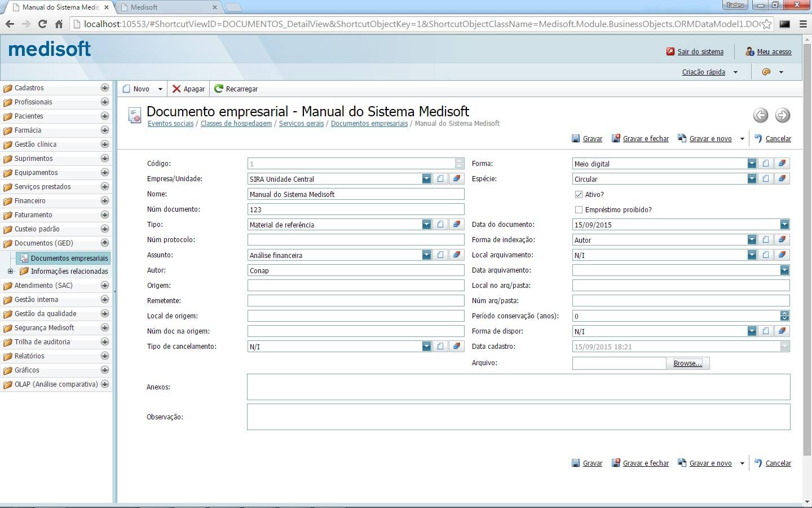Image resolution: width=812 pixels, height=508 pixels.
Task: Collapse the Documentos (GED) menu group
Action: [x=105, y=243]
